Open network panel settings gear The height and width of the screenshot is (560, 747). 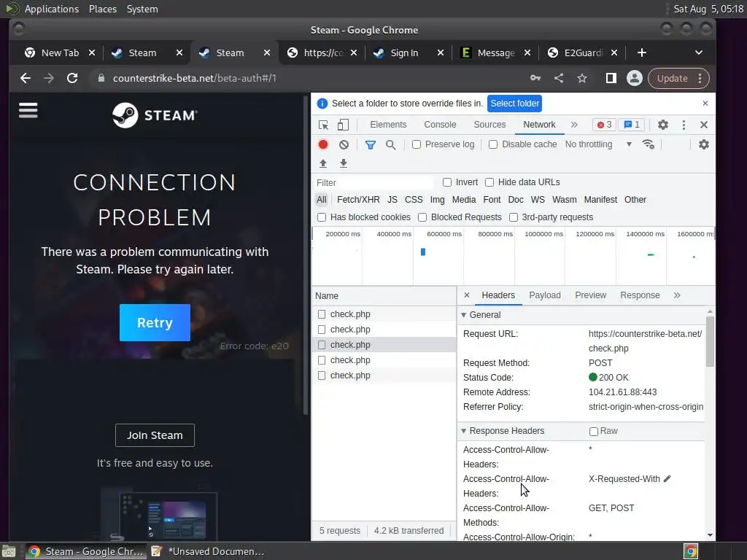click(x=704, y=144)
